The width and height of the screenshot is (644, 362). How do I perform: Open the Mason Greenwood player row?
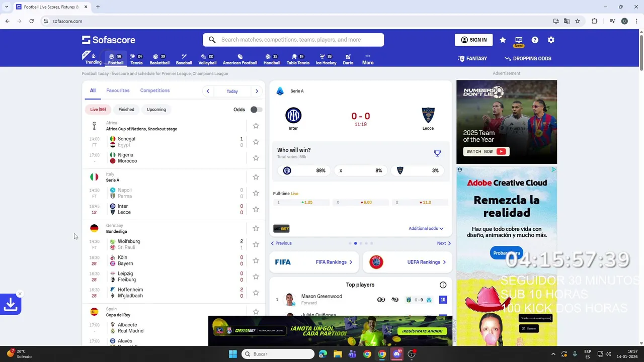[x=361, y=300]
